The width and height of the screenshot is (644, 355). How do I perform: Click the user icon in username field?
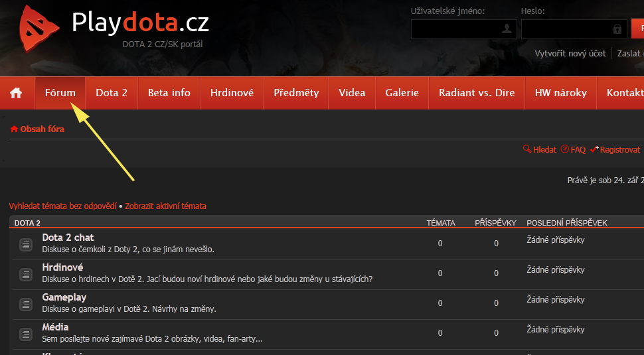[507, 29]
